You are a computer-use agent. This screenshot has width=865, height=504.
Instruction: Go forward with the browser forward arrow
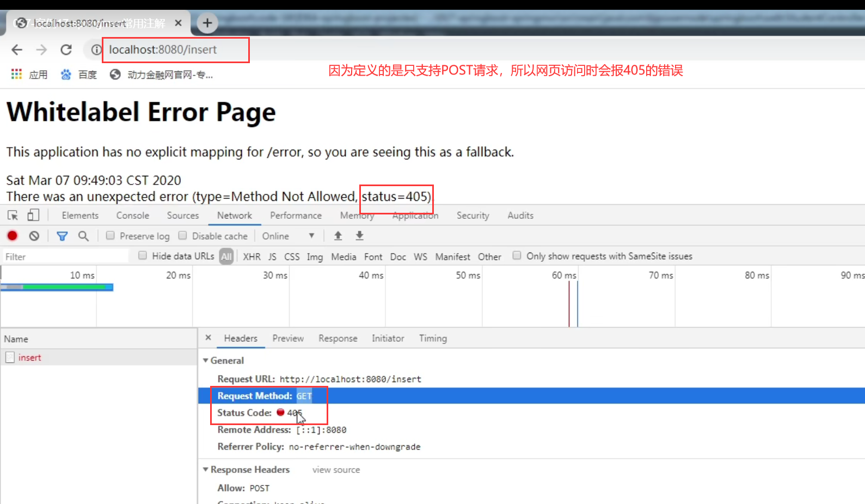[41, 50]
